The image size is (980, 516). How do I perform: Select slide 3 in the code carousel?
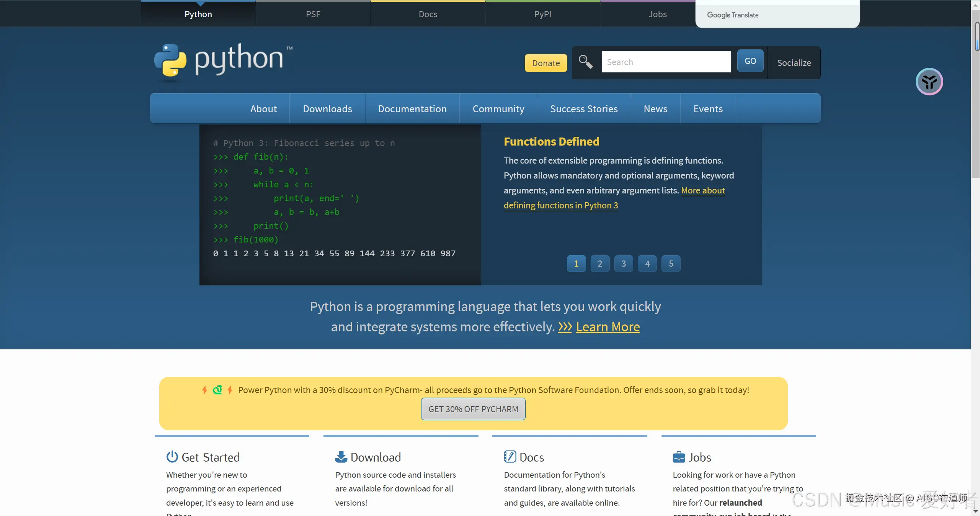pyautogui.click(x=624, y=264)
